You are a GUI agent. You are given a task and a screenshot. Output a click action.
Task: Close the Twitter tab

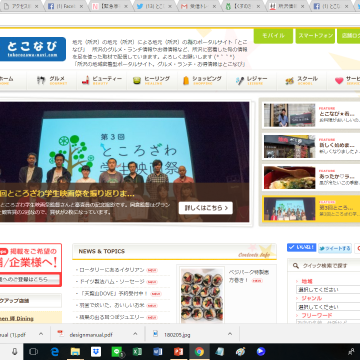pos(171,6)
